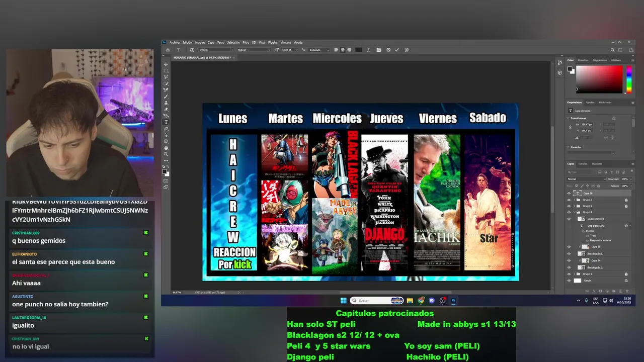
Task: Create a new layer icon
Action: [x=620, y=291]
